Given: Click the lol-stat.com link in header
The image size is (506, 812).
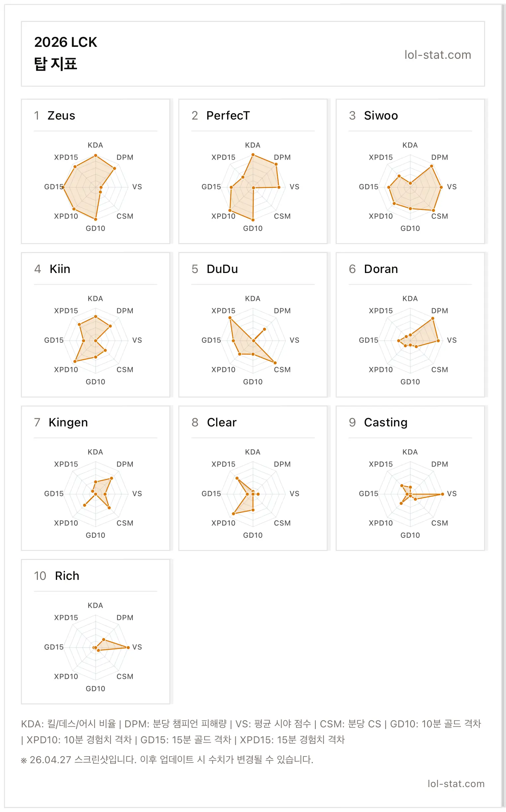Looking at the screenshot, I should (x=437, y=54).
